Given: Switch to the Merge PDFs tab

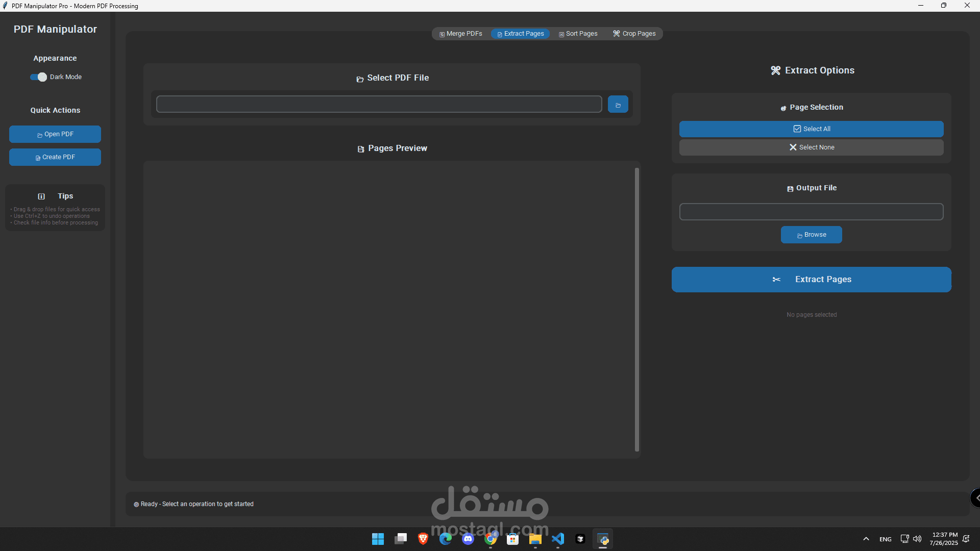Looking at the screenshot, I should click(460, 34).
